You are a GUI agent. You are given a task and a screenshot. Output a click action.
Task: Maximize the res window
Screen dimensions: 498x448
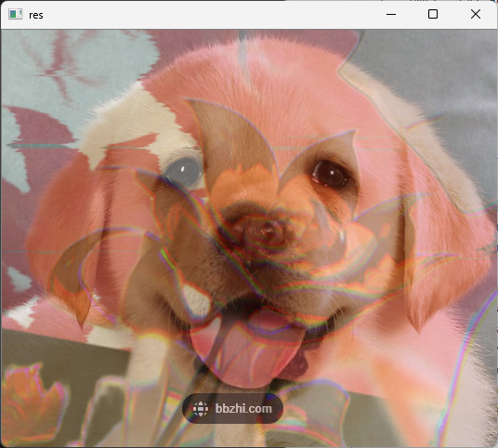(433, 14)
